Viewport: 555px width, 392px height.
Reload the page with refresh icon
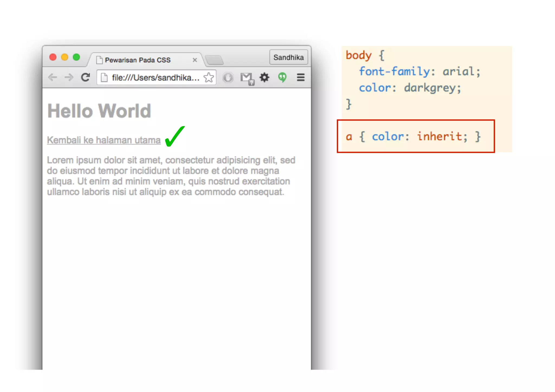pos(86,77)
